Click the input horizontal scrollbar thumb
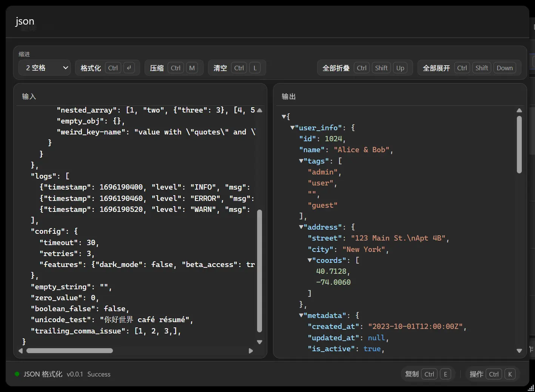The image size is (535, 392). pyautogui.click(x=69, y=351)
